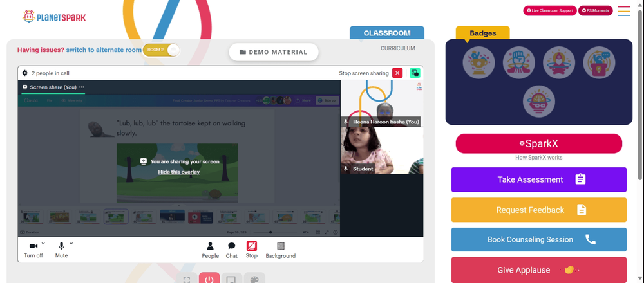Select slide thumbnail 59
This screenshot has height=283, width=644.
tap(116, 217)
